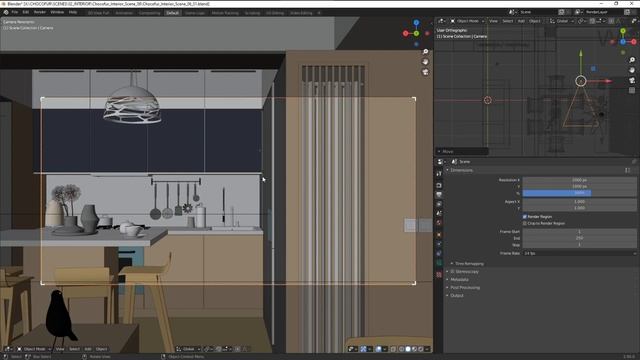The image size is (640, 360).
Task: Click the Frame Start field
Action: tap(580, 231)
